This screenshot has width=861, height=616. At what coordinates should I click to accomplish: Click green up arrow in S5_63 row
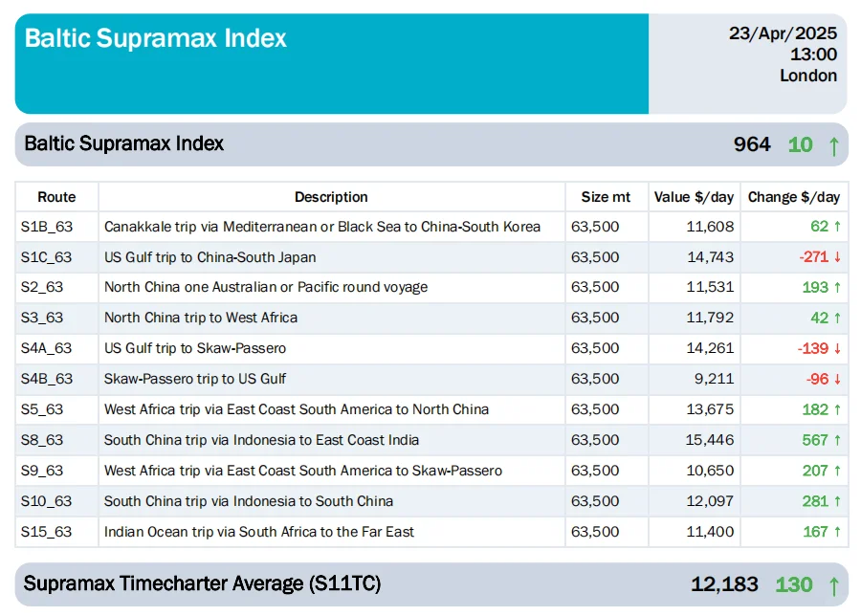837,409
